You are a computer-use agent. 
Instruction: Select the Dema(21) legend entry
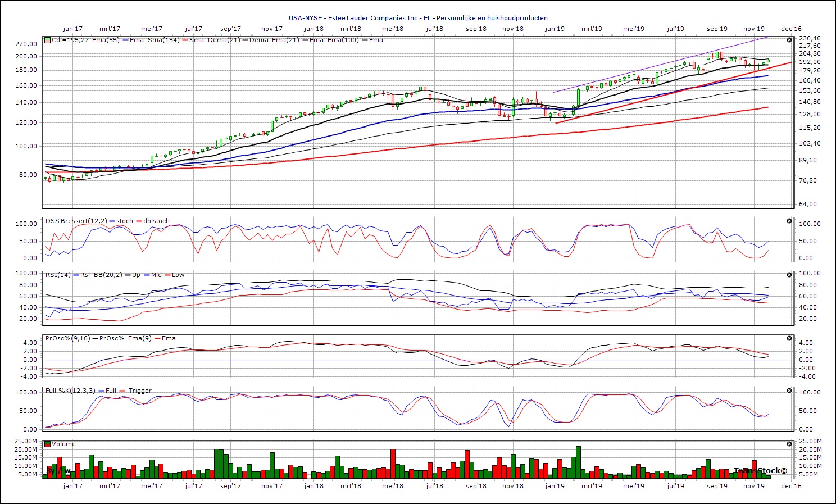(x=224, y=40)
